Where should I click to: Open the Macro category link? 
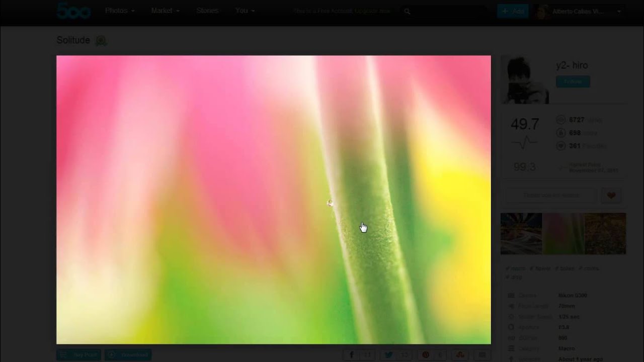click(567, 348)
